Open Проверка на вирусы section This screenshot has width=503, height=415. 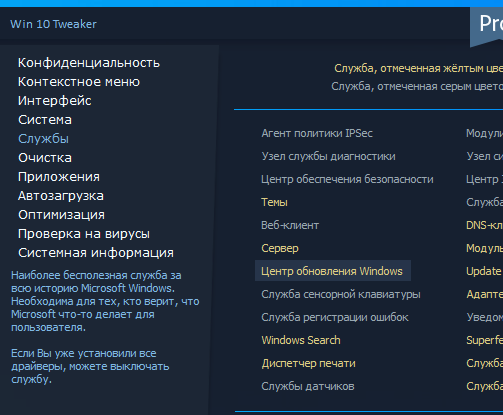click(84, 234)
